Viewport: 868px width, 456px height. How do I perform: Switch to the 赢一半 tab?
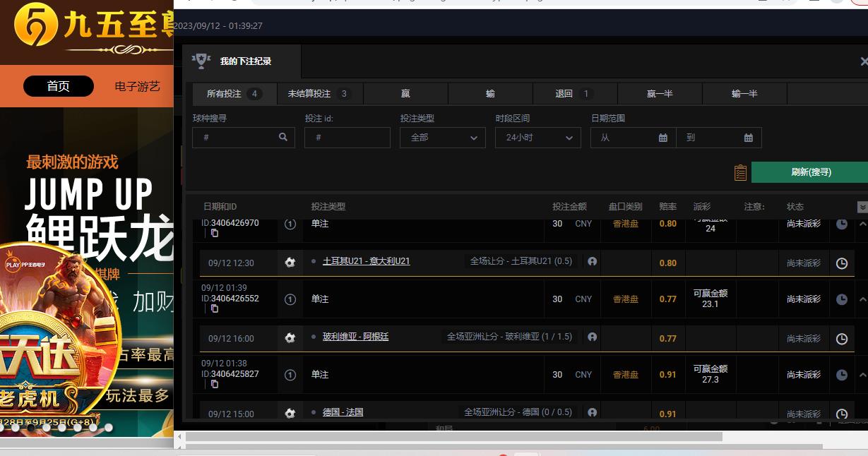(x=660, y=94)
